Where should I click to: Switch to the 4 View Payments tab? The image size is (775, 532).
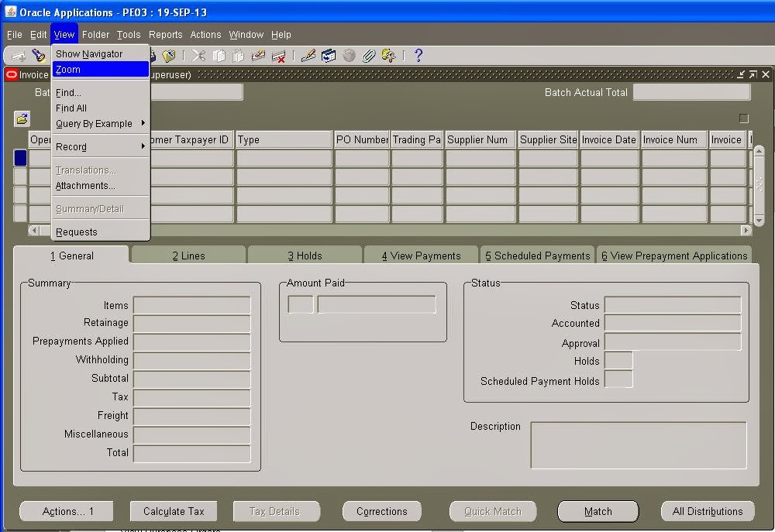(x=421, y=256)
